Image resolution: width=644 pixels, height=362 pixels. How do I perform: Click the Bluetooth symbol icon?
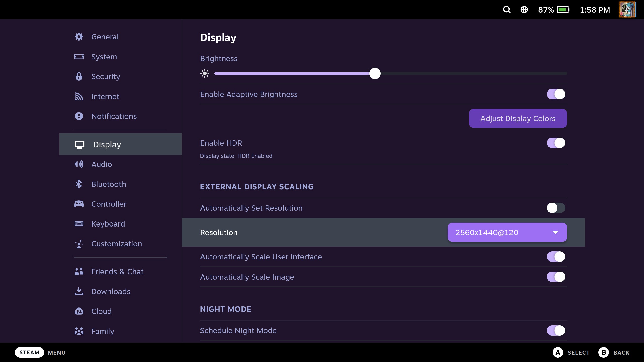click(x=79, y=184)
